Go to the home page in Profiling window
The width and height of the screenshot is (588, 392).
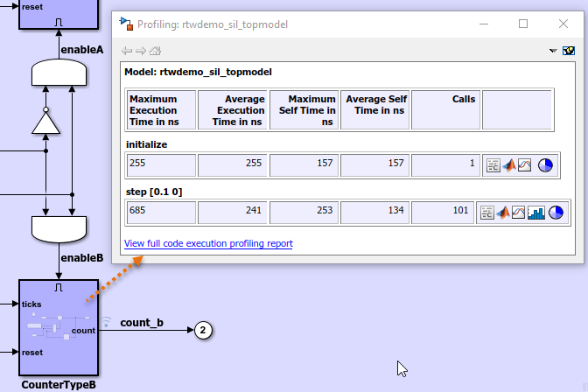155,51
